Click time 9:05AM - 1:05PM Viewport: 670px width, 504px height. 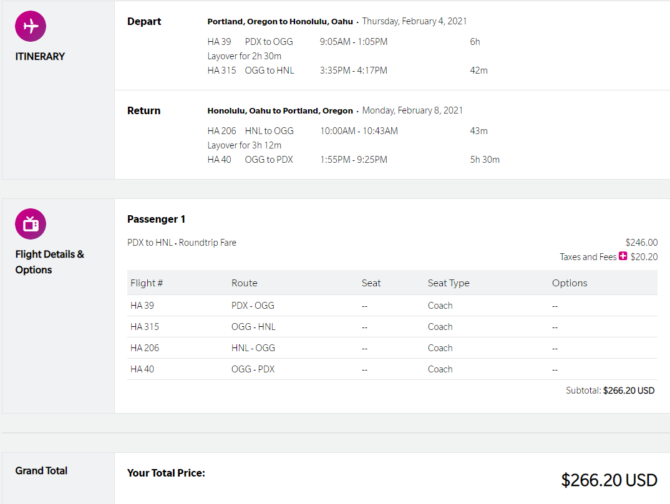pos(353,42)
